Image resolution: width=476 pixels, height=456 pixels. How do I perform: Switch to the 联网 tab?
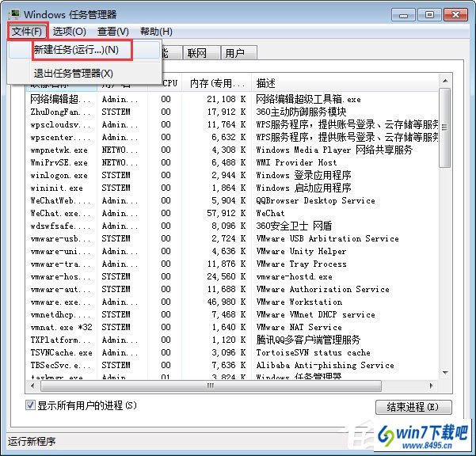pos(201,53)
